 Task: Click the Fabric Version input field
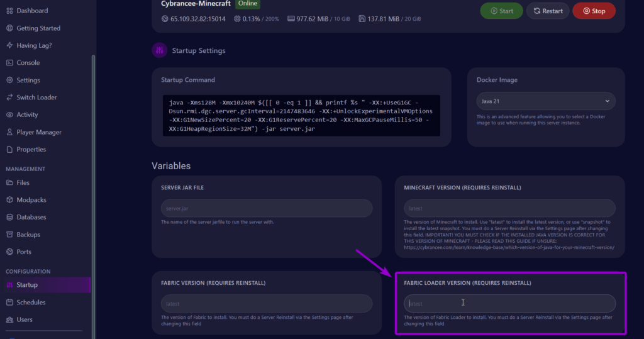pos(267,304)
